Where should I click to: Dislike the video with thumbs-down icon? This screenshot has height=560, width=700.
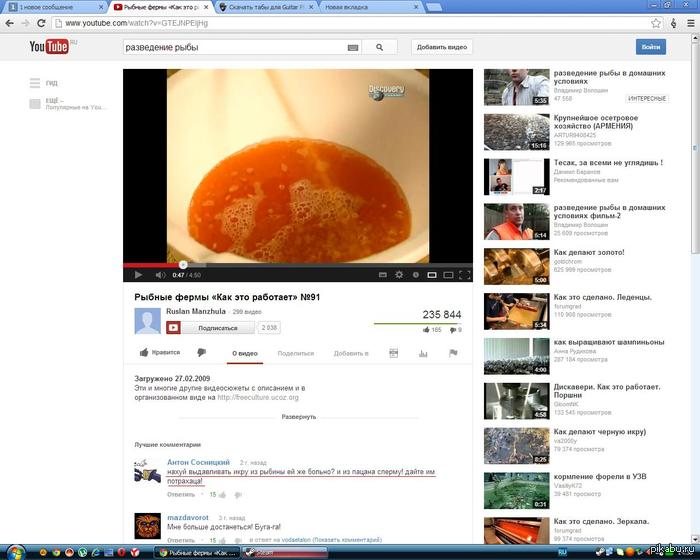click(201, 353)
